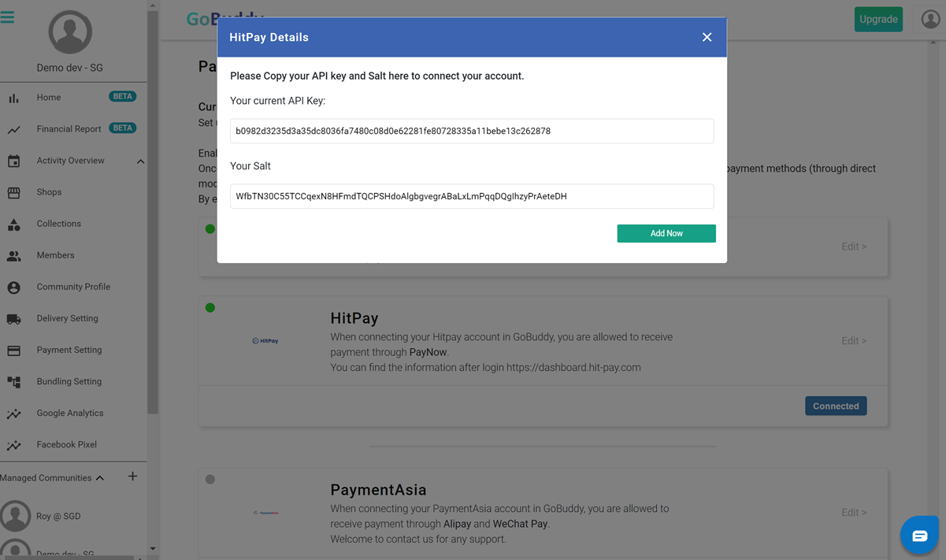Viewport: 946px width, 560px height.
Task: Click the Financial Report trend icon
Action: point(13,130)
